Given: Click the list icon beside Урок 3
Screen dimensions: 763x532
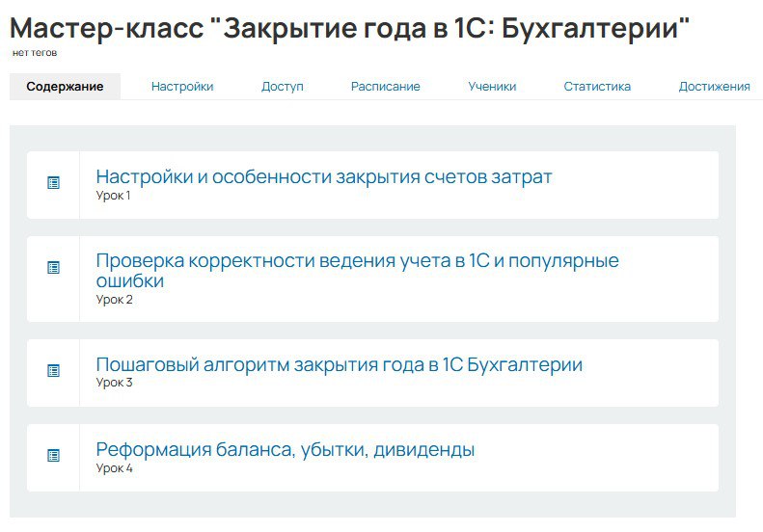Looking at the screenshot, I should (x=54, y=370).
